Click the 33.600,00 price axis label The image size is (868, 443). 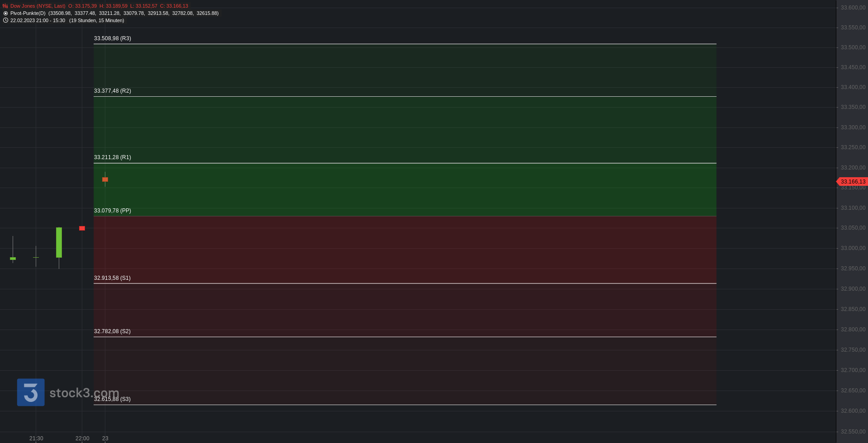coord(853,8)
